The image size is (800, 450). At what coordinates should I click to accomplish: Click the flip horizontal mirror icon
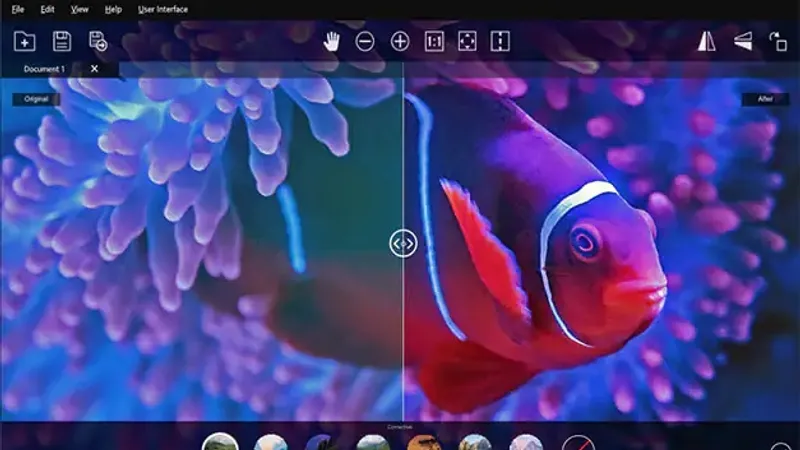pos(706,41)
